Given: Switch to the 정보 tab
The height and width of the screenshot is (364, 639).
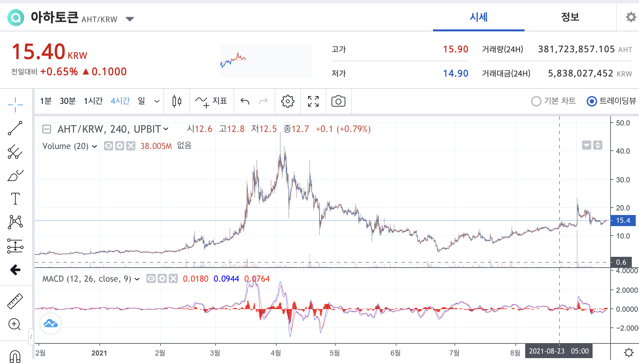Looking at the screenshot, I should pyautogui.click(x=570, y=17).
